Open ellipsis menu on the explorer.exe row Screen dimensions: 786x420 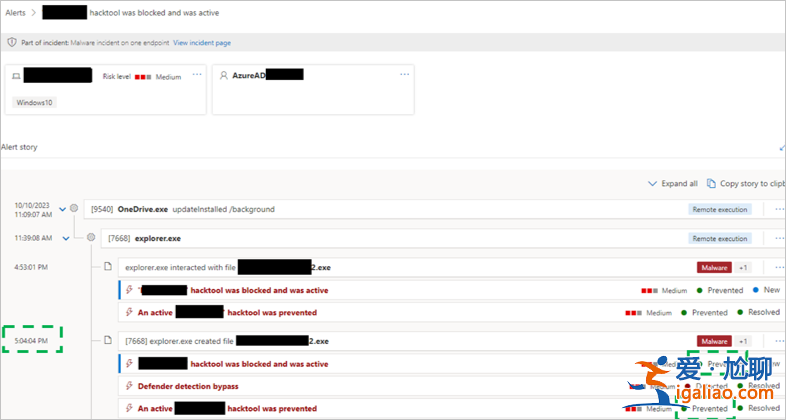(779, 238)
